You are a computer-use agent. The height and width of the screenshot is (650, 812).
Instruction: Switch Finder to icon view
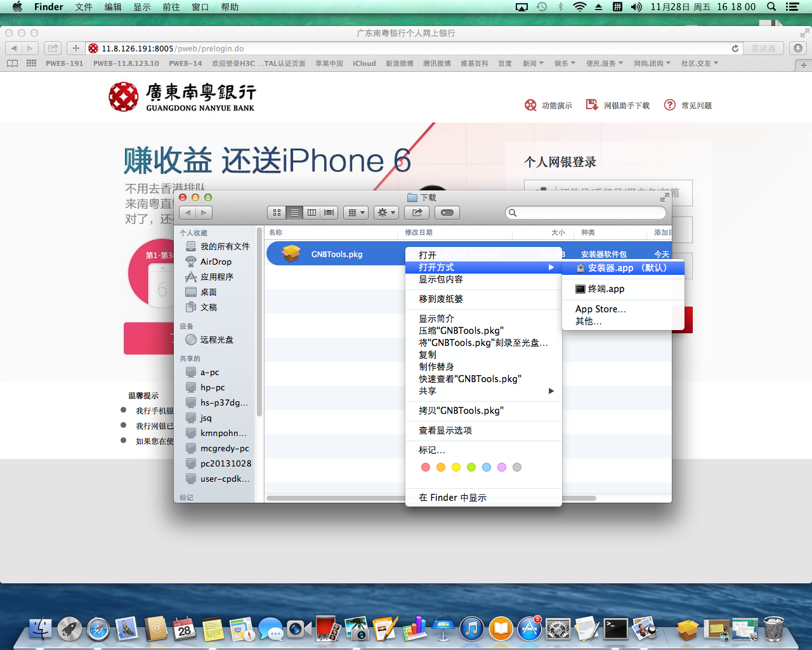(x=277, y=213)
